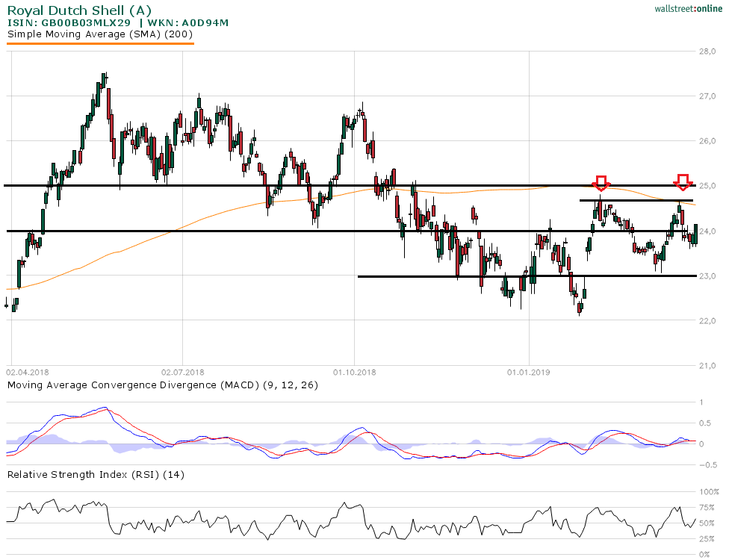Viewport: 729px width, 560px height.
Task: Click the 100% label on RSI axis
Action: pos(708,491)
